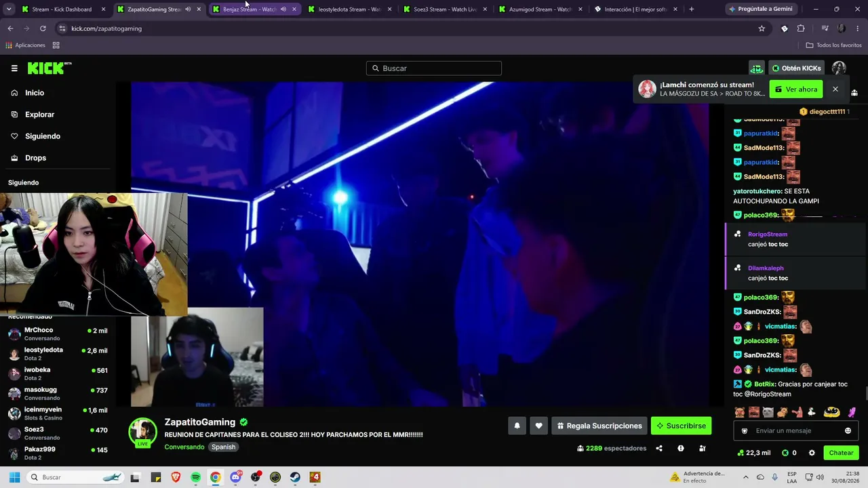Open Inicio in Kick sidebar
The image size is (868, 488).
[x=35, y=93]
